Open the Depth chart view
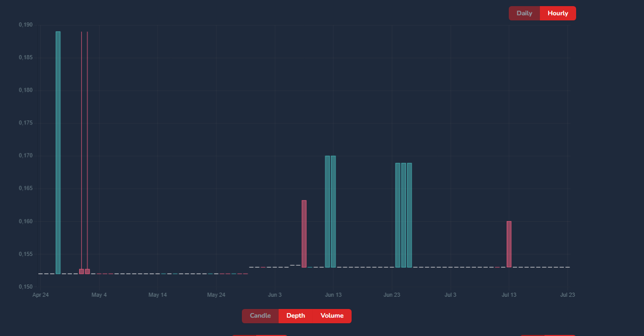 295,316
